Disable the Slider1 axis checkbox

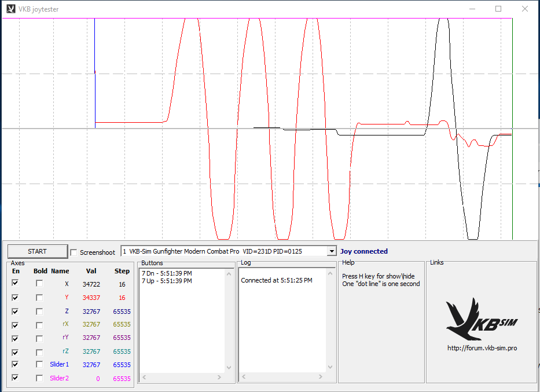pos(16,364)
